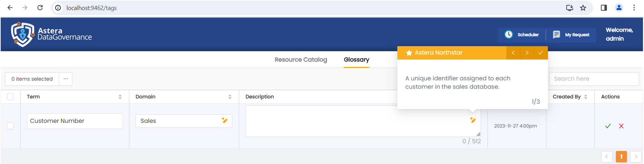Image resolution: width=644 pixels, height=164 pixels.
Task: Confirm row edit with green checkmark
Action: pyautogui.click(x=608, y=126)
